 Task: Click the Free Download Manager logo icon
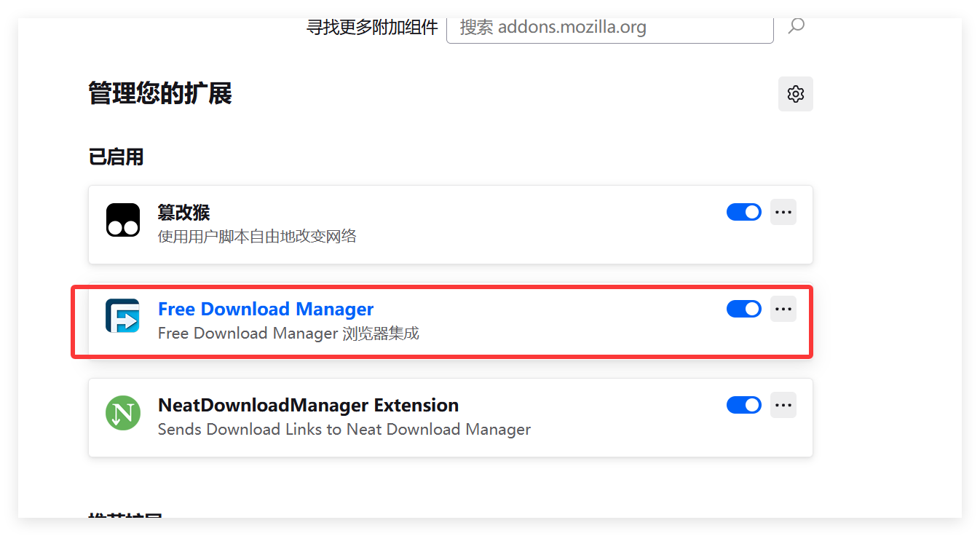point(122,316)
